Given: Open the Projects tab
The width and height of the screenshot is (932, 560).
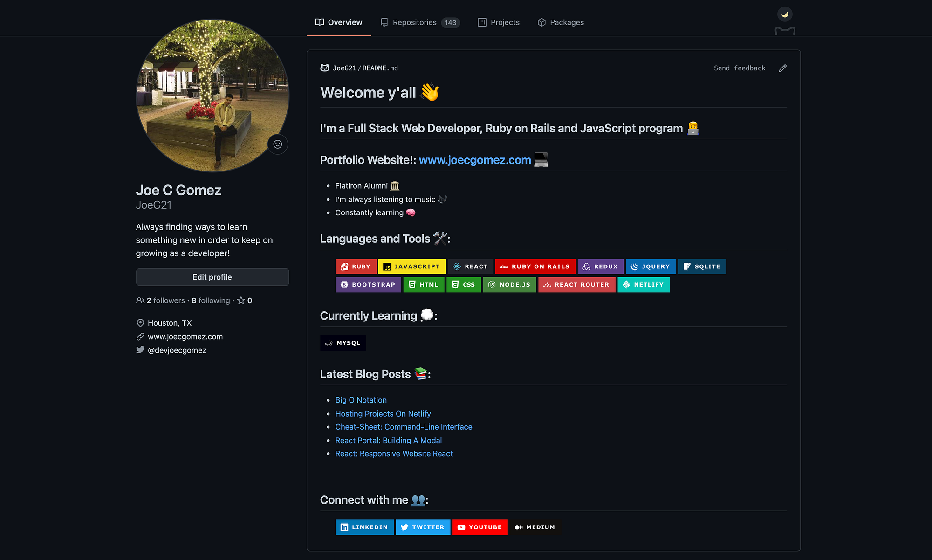Looking at the screenshot, I should click(499, 22).
